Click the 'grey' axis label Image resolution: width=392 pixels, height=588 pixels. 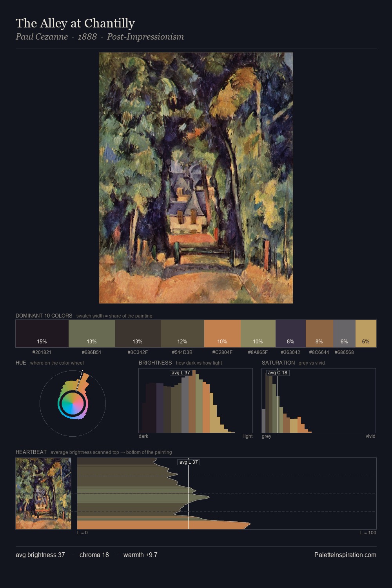click(x=267, y=436)
